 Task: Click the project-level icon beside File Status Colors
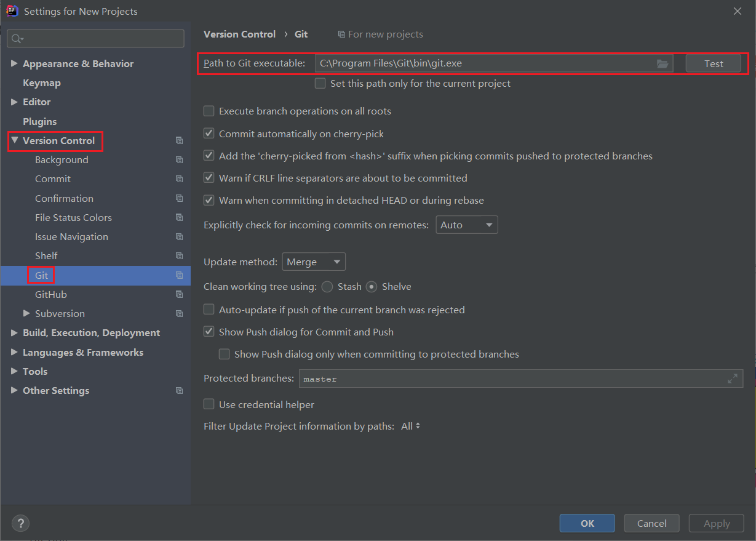(179, 217)
